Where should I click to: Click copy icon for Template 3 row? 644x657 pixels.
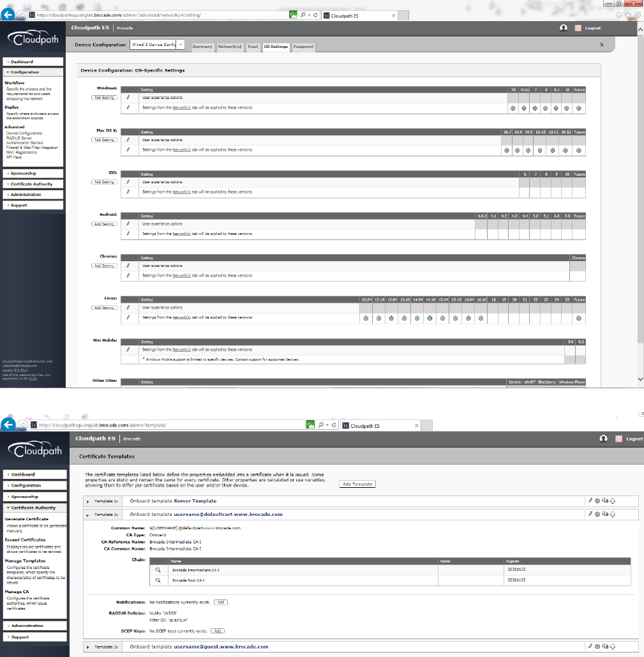(604, 646)
